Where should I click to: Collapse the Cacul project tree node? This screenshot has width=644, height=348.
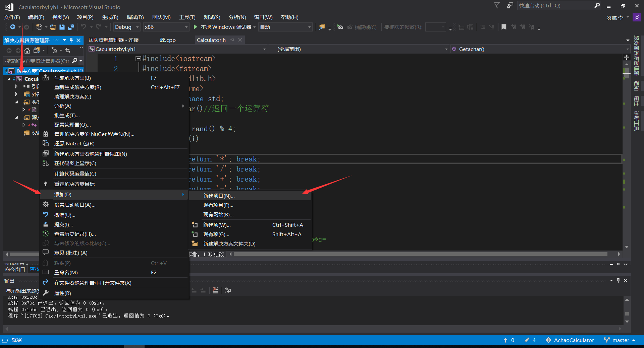9,79
